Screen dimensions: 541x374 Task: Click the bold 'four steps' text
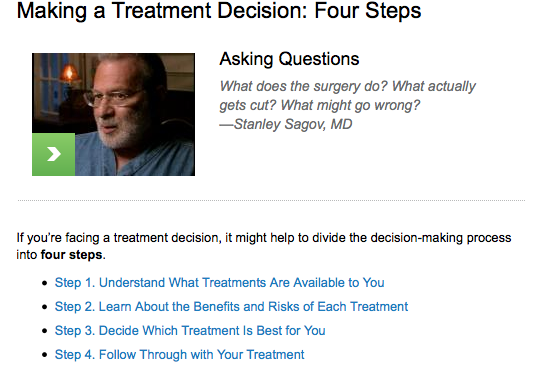[71, 255]
